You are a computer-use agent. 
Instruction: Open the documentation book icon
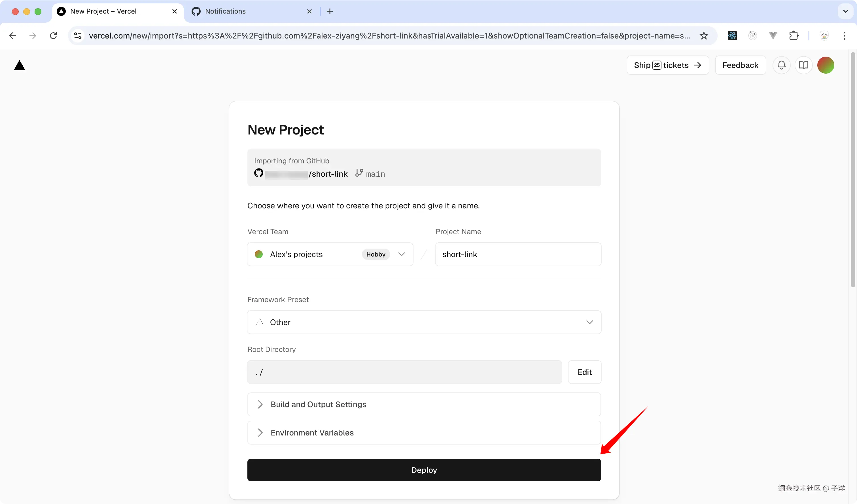[804, 65]
